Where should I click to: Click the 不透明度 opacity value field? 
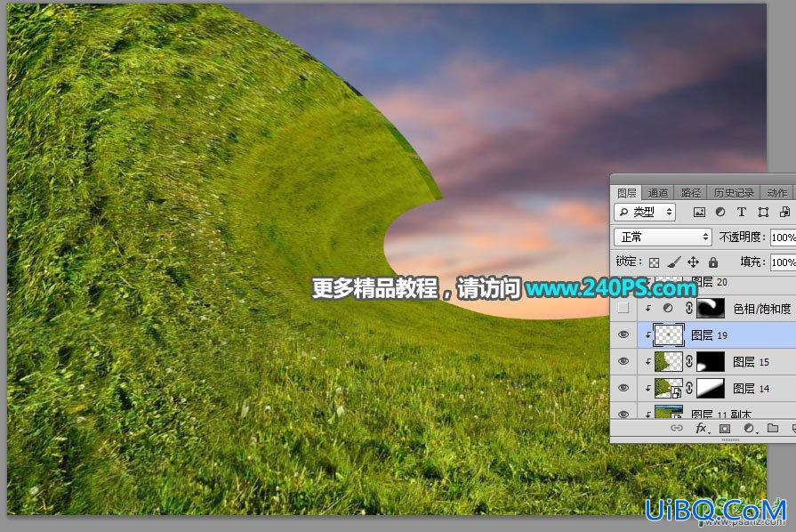pos(783,237)
